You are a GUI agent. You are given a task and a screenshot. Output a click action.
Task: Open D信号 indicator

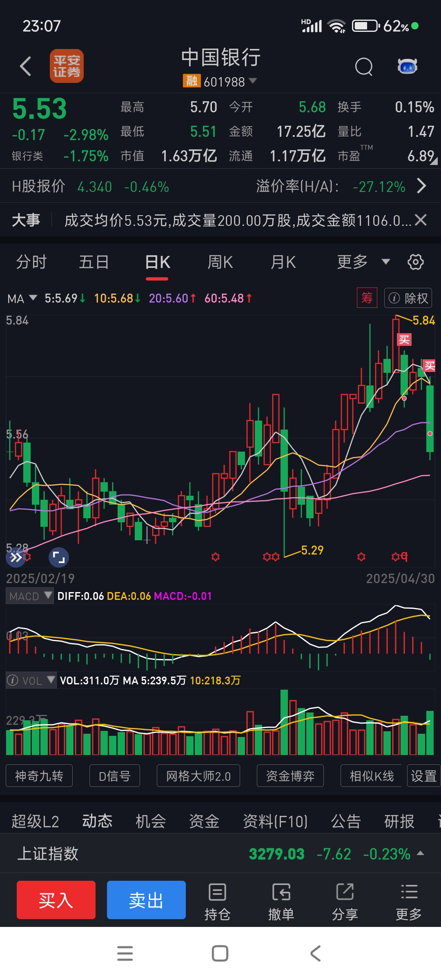tap(115, 775)
